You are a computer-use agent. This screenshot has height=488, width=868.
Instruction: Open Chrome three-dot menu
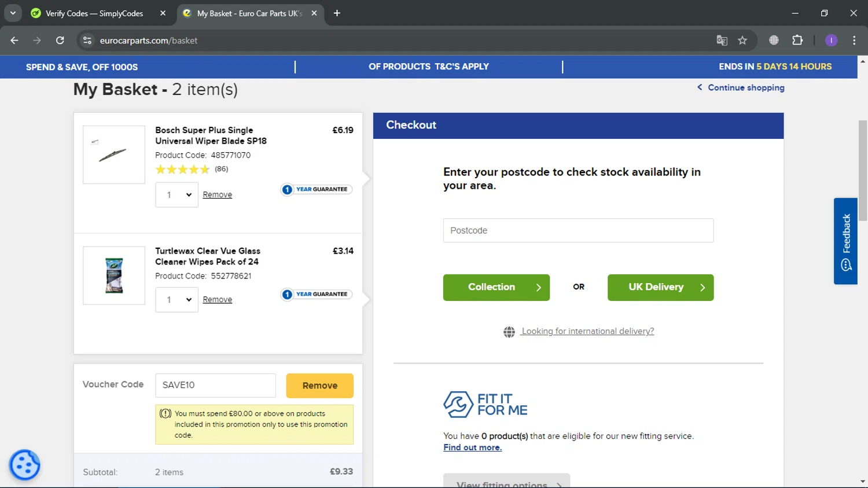click(x=854, y=41)
